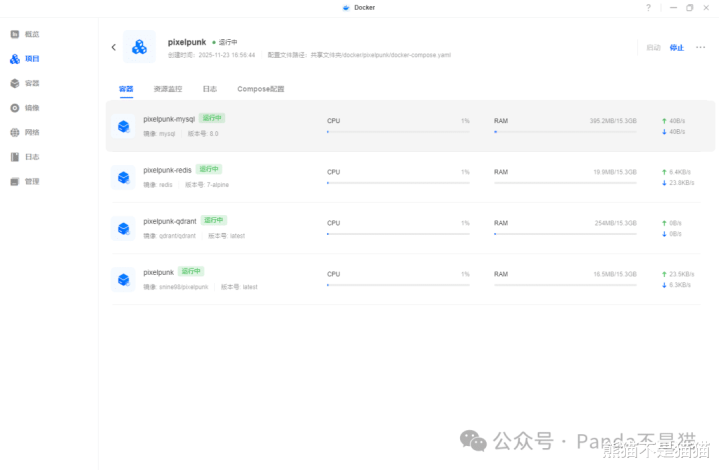Switch to the Compose配置 tab
This screenshot has height=470, width=719.
(x=260, y=89)
